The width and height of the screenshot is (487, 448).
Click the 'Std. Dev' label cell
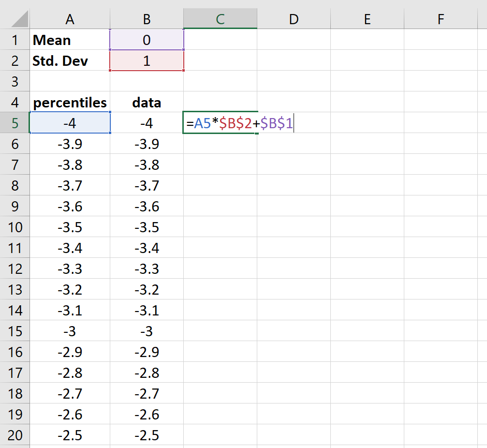70,60
